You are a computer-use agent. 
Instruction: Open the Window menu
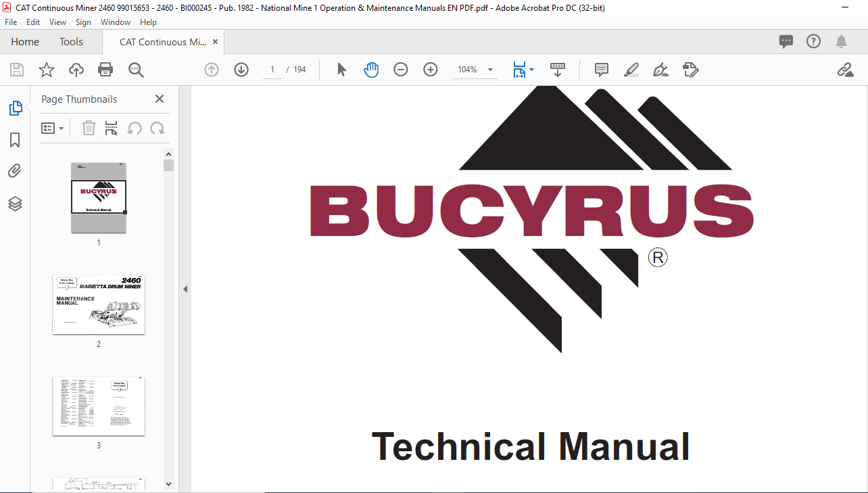pyautogui.click(x=116, y=22)
